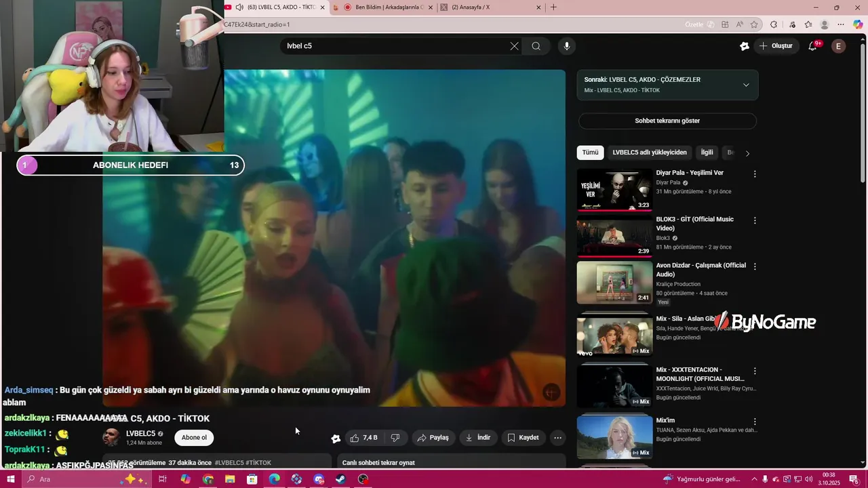Toggle read aloud icon in address bar
The image size is (868, 488).
point(739,24)
